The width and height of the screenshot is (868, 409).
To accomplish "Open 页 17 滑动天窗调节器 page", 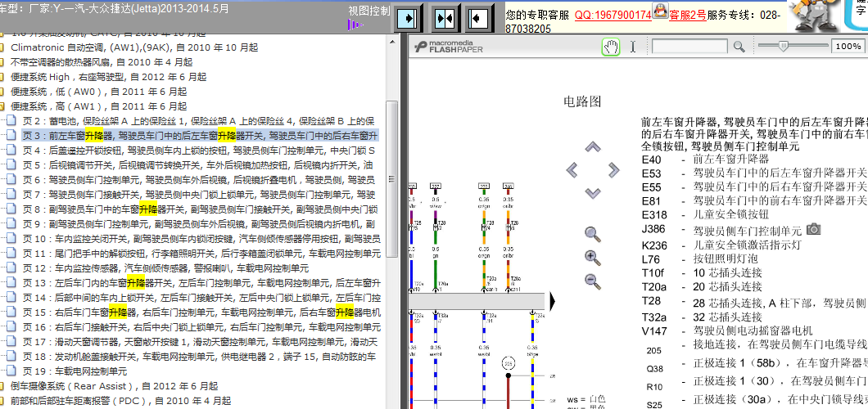I will pyautogui.click(x=199, y=342).
